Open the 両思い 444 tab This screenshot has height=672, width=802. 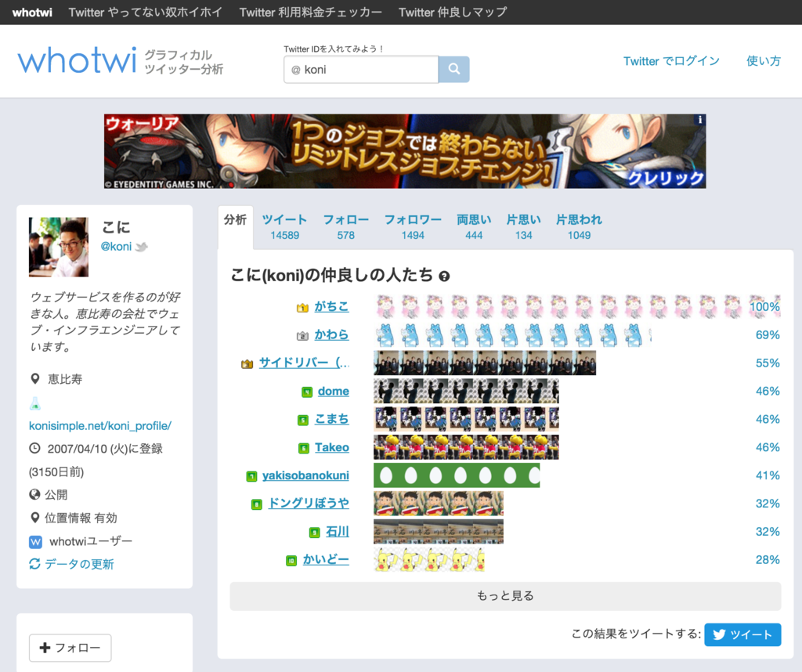click(474, 227)
